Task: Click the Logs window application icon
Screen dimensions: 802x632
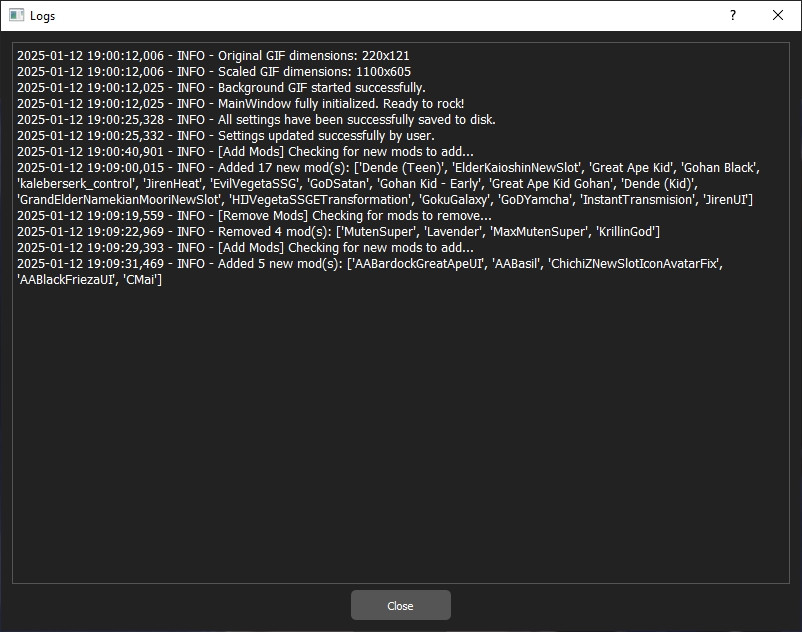Action: [14, 15]
